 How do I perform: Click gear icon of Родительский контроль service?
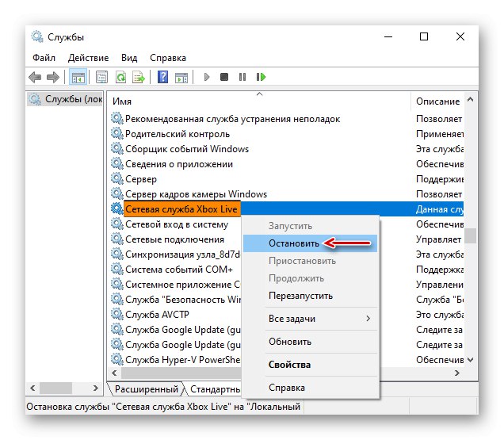pos(117,133)
